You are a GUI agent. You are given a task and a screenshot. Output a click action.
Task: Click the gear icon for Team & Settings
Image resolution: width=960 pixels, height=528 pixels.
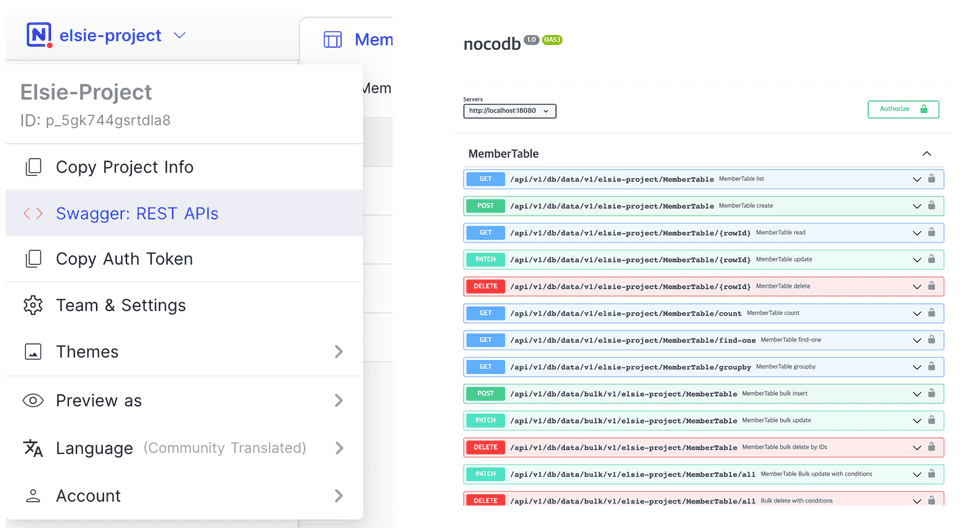pyautogui.click(x=33, y=305)
